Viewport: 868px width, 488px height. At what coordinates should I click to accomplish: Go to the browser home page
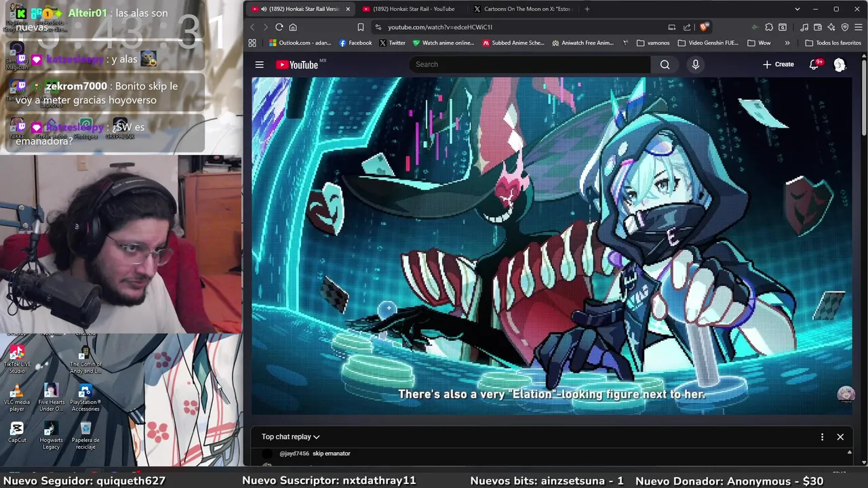point(293,27)
